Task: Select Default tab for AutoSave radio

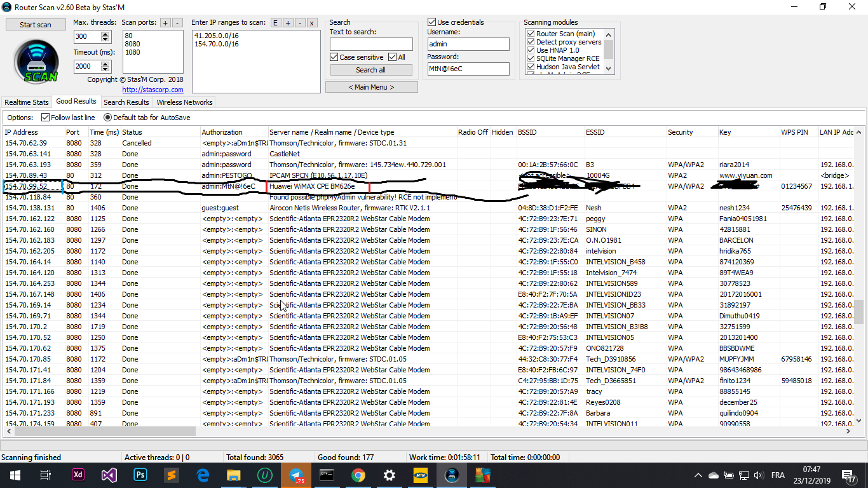Action: (107, 118)
